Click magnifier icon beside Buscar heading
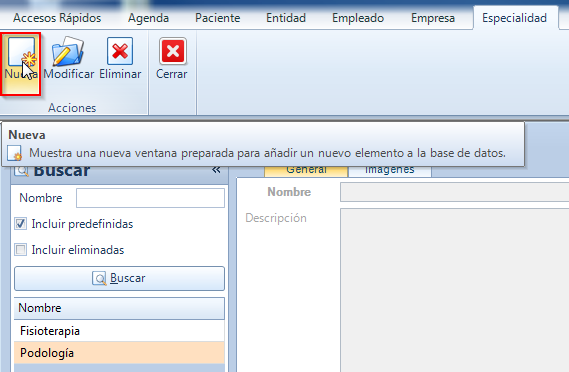Screen dimensions: 569x372 pos(22,170)
